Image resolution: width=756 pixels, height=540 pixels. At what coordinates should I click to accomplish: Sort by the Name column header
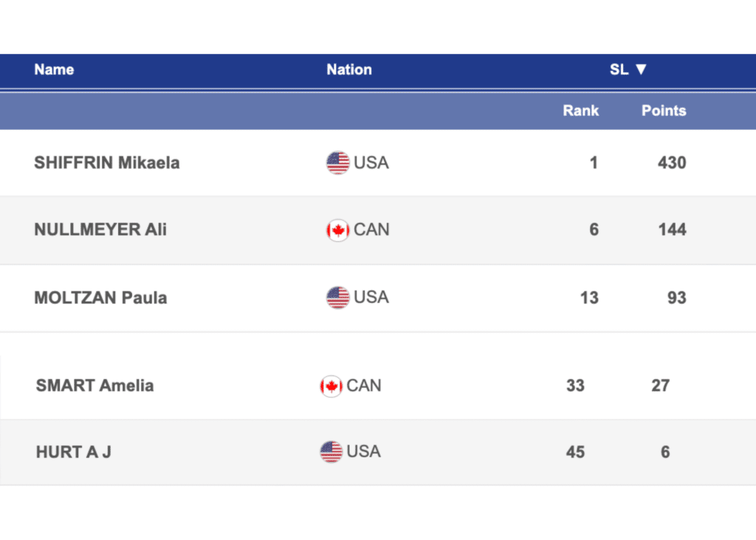pos(54,70)
